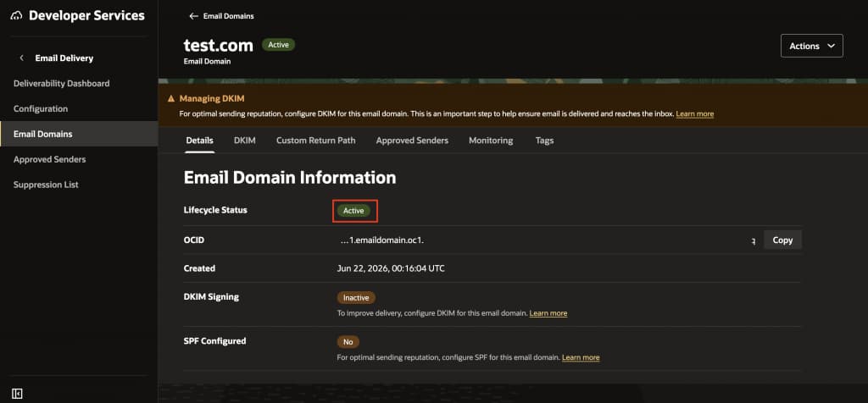Click the Managing DKIM banner title

pyautogui.click(x=211, y=99)
